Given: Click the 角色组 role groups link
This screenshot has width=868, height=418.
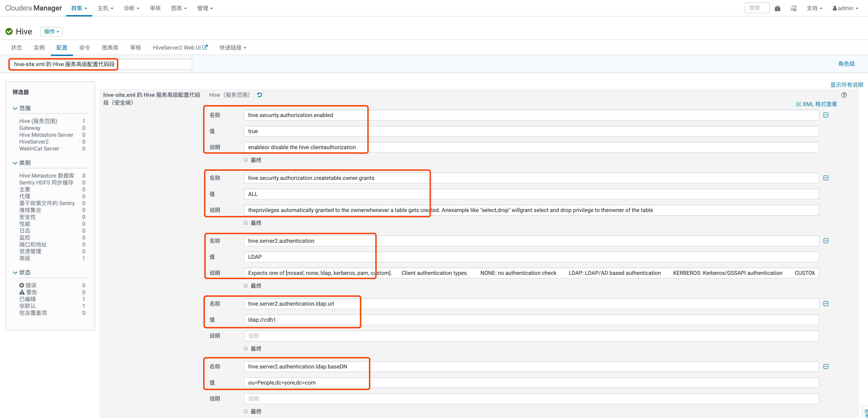Looking at the screenshot, I should point(846,64).
